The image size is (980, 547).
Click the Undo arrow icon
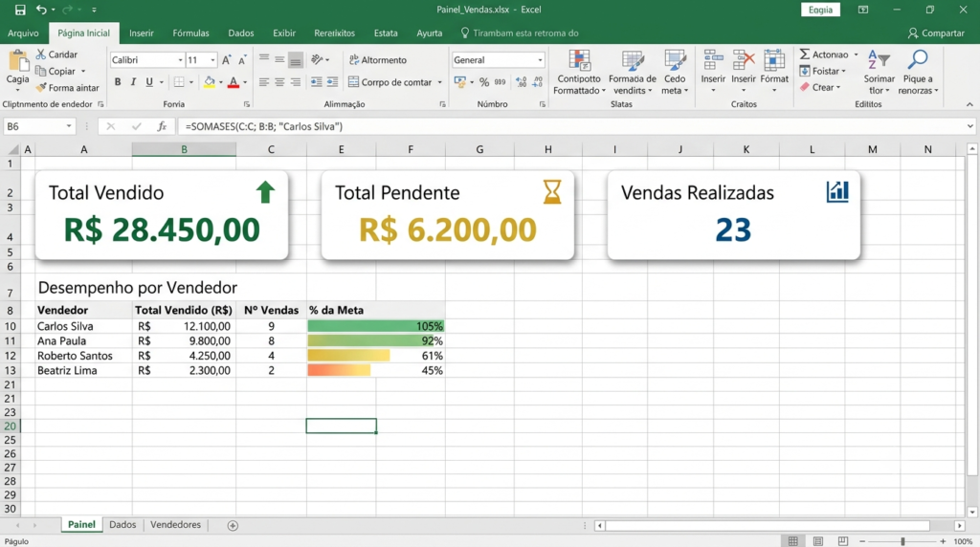(41, 10)
